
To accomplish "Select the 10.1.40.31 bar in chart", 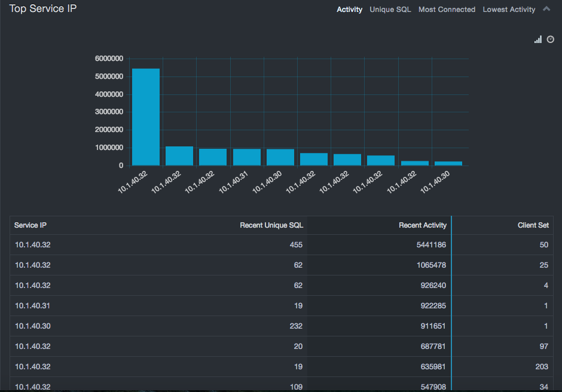I will 246,157.
